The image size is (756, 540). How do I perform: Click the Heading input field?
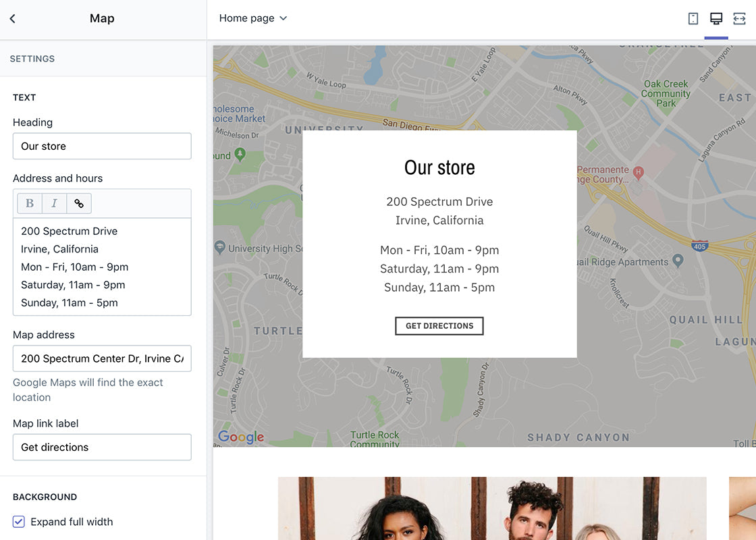tap(102, 146)
